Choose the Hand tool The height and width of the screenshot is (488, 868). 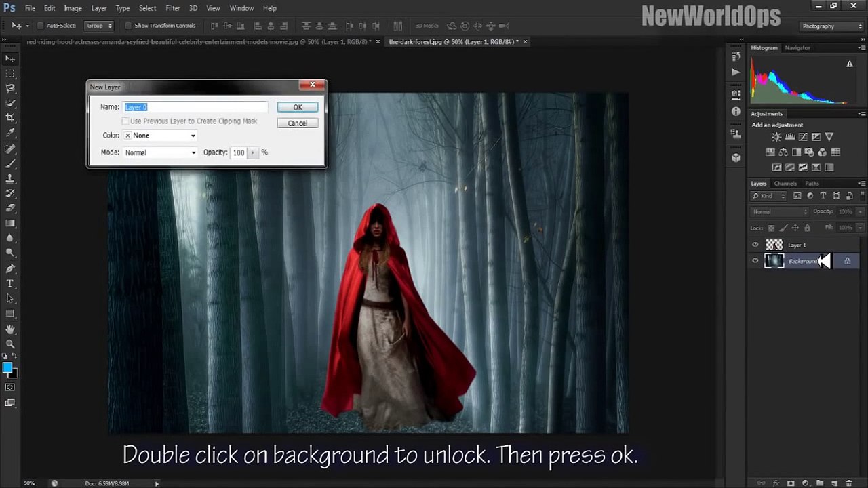pyautogui.click(x=10, y=329)
